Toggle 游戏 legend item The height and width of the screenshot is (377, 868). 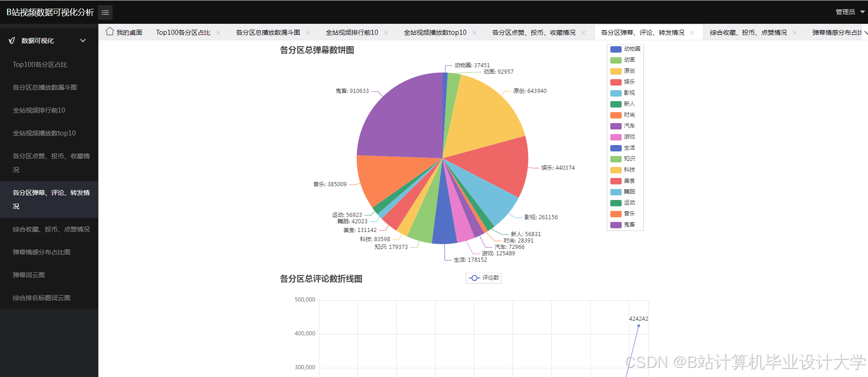point(623,137)
